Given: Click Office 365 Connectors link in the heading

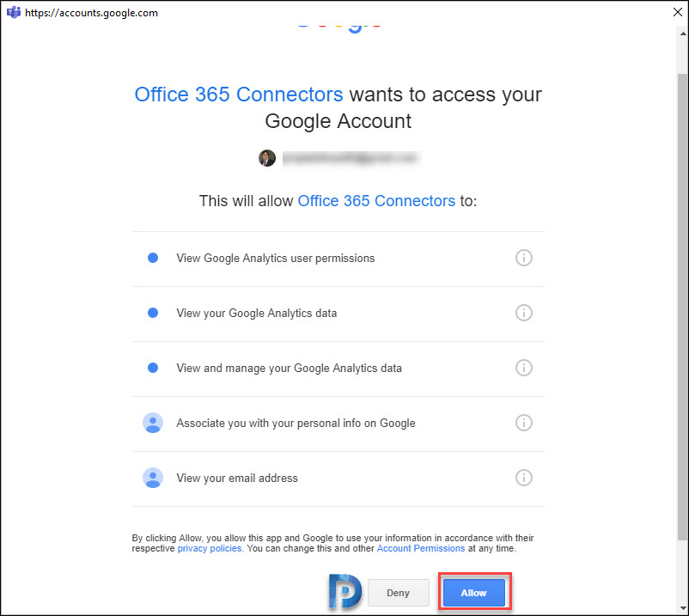Looking at the screenshot, I should pos(239,95).
